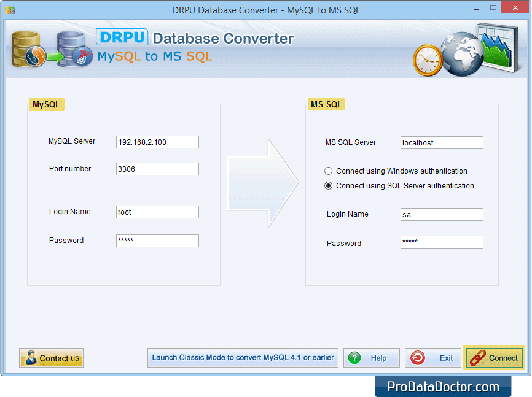The height and width of the screenshot is (397, 532).
Task: Launch Classic Mode for MySQL 4.1 or earlier
Action: coord(243,358)
